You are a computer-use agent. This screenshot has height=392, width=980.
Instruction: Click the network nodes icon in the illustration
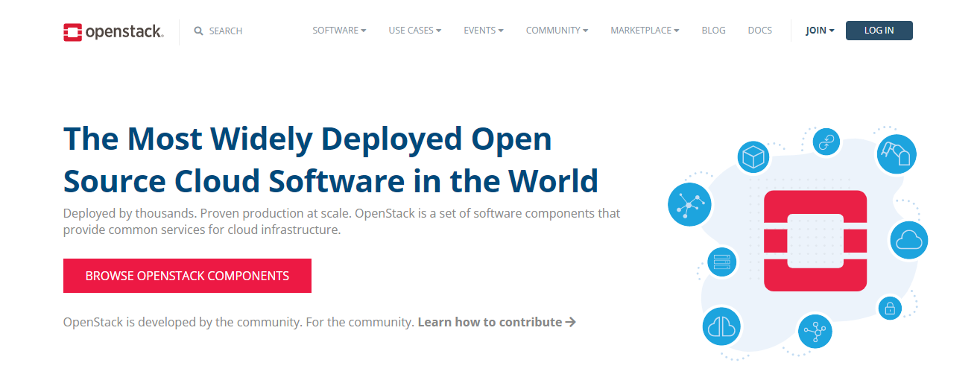[x=689, y=203]
